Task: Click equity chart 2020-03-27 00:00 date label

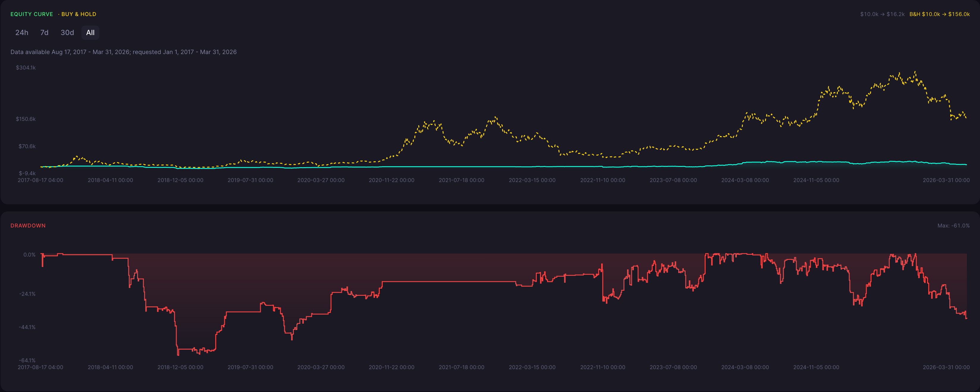Action: point(321,180)
